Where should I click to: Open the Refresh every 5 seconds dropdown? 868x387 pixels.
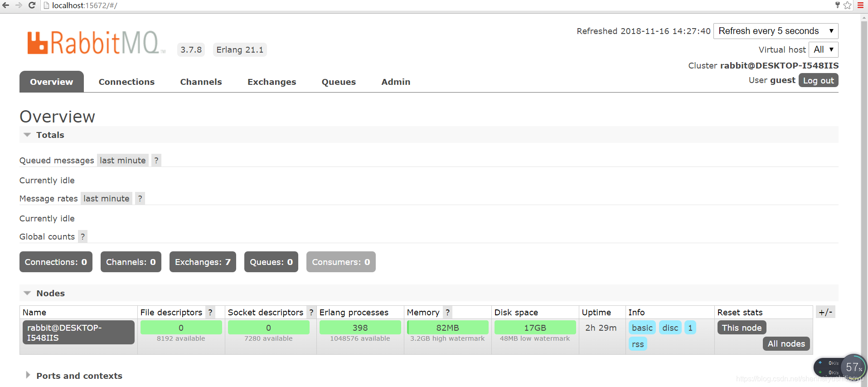[776, 31]
